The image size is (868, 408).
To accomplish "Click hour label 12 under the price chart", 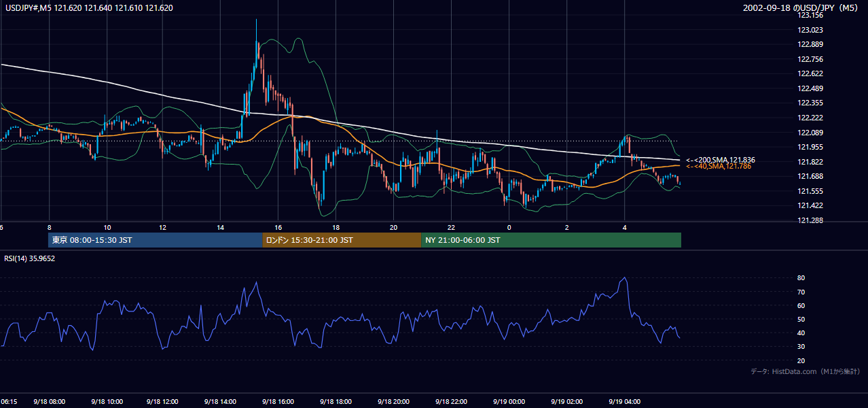I will (164, 227).
